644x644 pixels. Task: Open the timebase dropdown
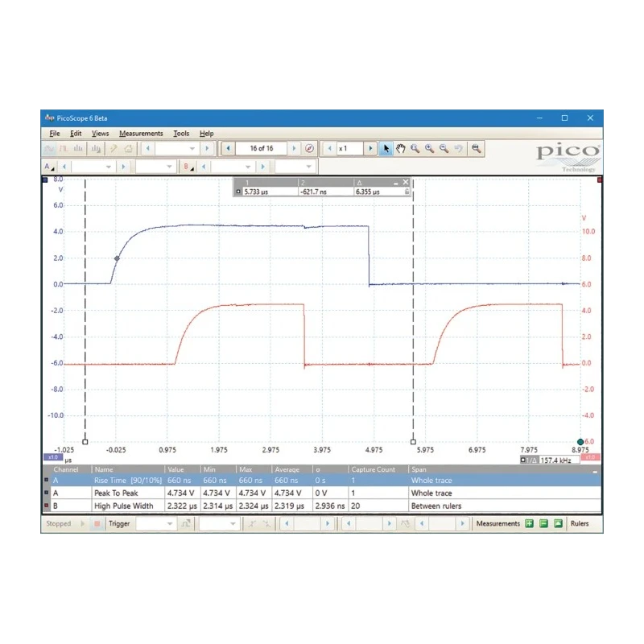(x=192, y=148)
